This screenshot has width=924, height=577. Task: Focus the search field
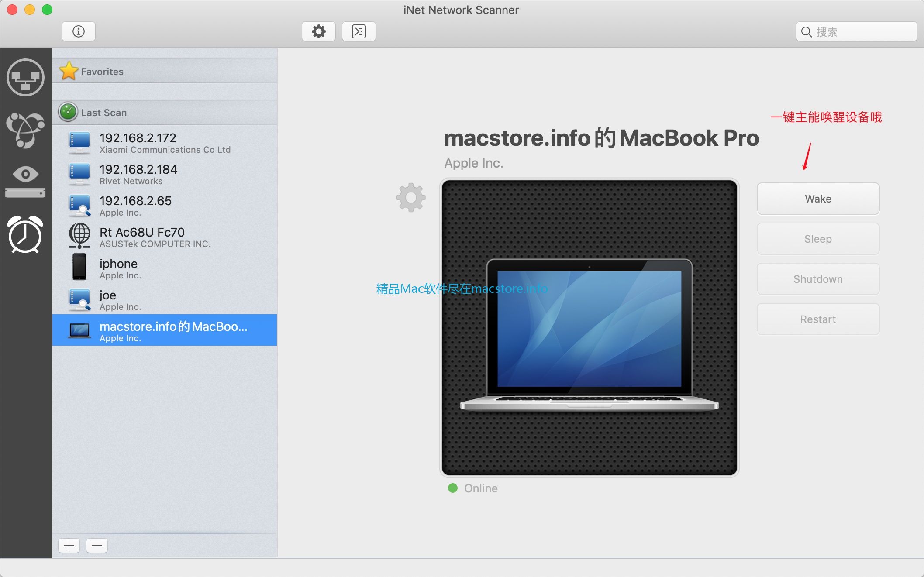point(856,32)
